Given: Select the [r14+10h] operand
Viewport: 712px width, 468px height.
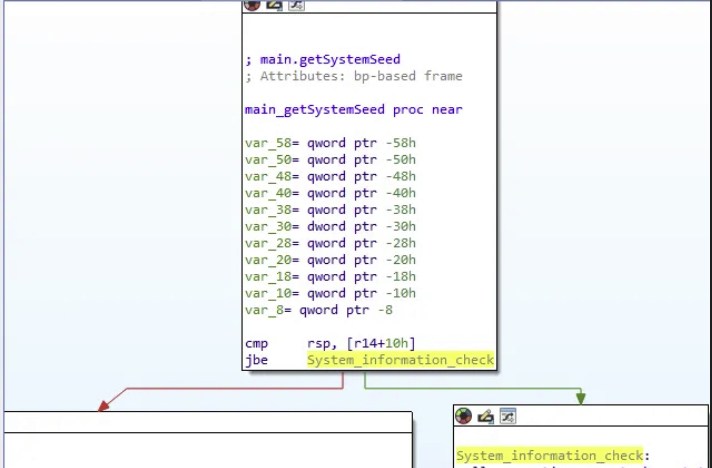Looking at the screenshot, I should coord(380,344).
